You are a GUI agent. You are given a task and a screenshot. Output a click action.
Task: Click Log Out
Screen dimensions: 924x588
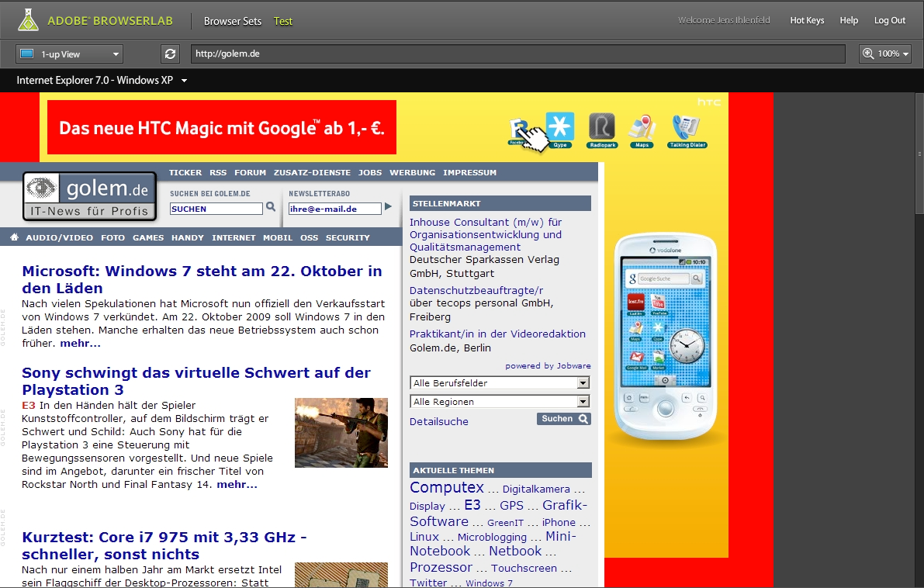[889, 20]
